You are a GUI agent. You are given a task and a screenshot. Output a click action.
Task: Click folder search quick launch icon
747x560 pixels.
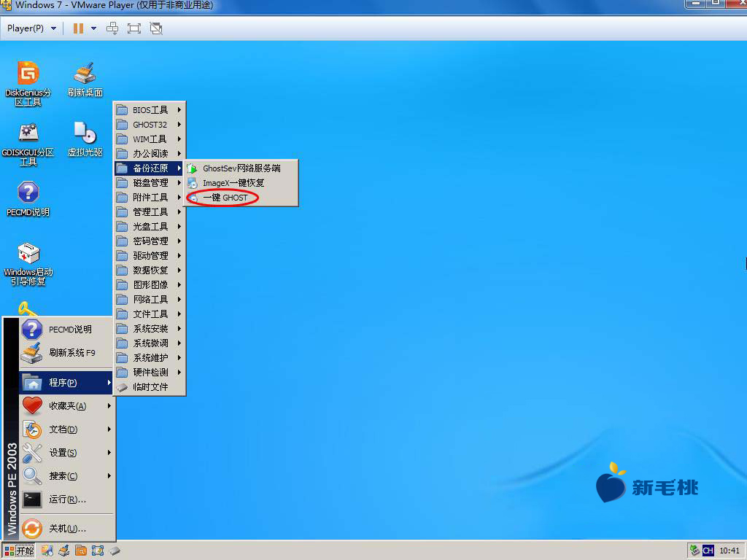[x=80, y=551]
